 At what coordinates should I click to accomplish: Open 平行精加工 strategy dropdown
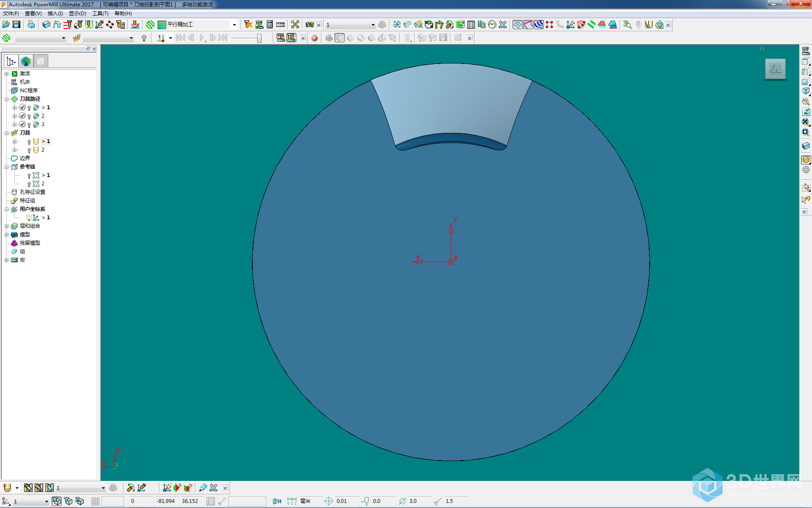(234, 25)
